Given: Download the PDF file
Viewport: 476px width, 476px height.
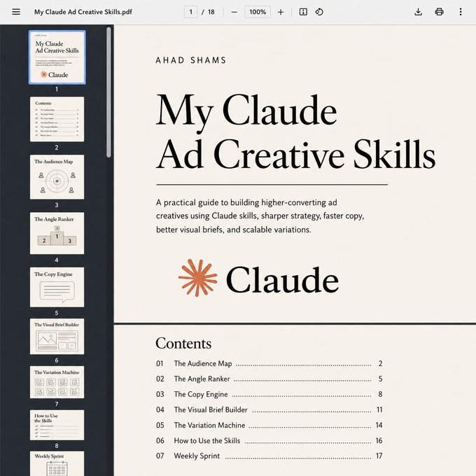Looking at the screenshot, I should click(418, 12).
